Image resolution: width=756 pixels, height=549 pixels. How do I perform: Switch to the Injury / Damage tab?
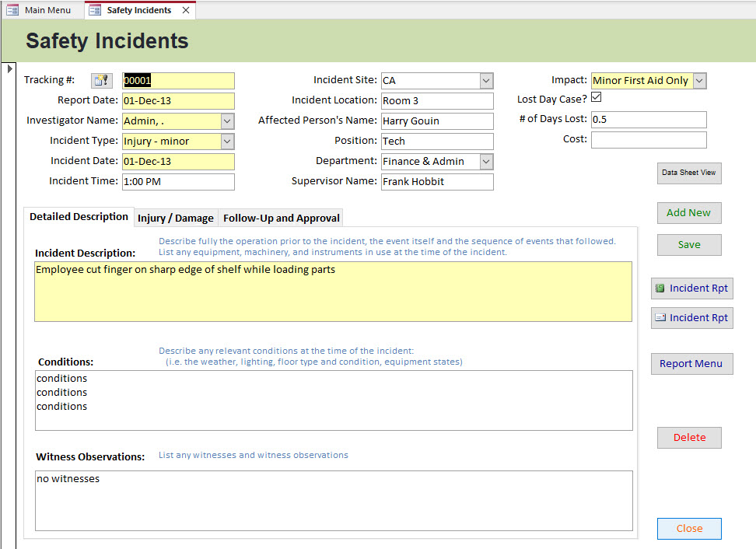(176, 219)
